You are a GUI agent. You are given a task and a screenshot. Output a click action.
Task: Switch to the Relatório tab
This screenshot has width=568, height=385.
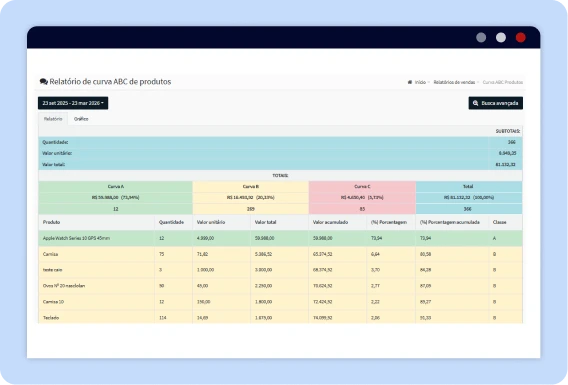[x=53, y=119]
